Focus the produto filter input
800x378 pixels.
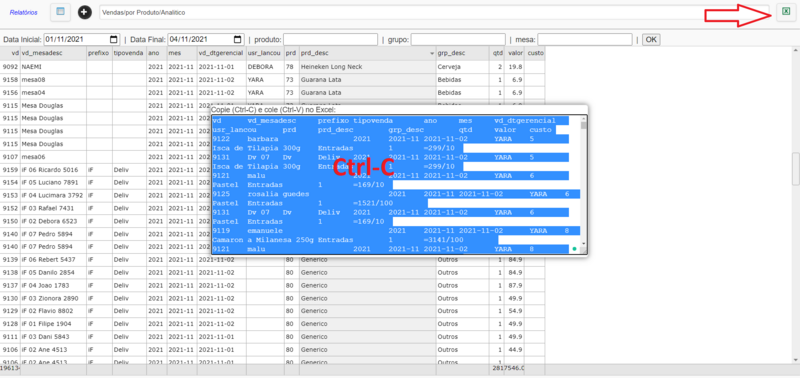(331, 39)
